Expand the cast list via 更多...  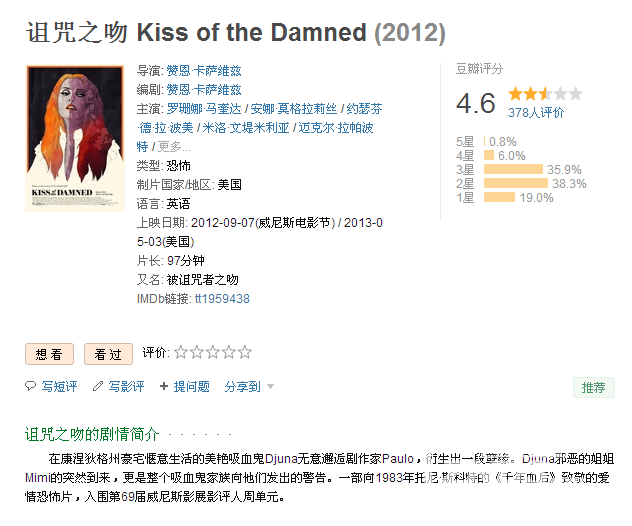point(174,147)
